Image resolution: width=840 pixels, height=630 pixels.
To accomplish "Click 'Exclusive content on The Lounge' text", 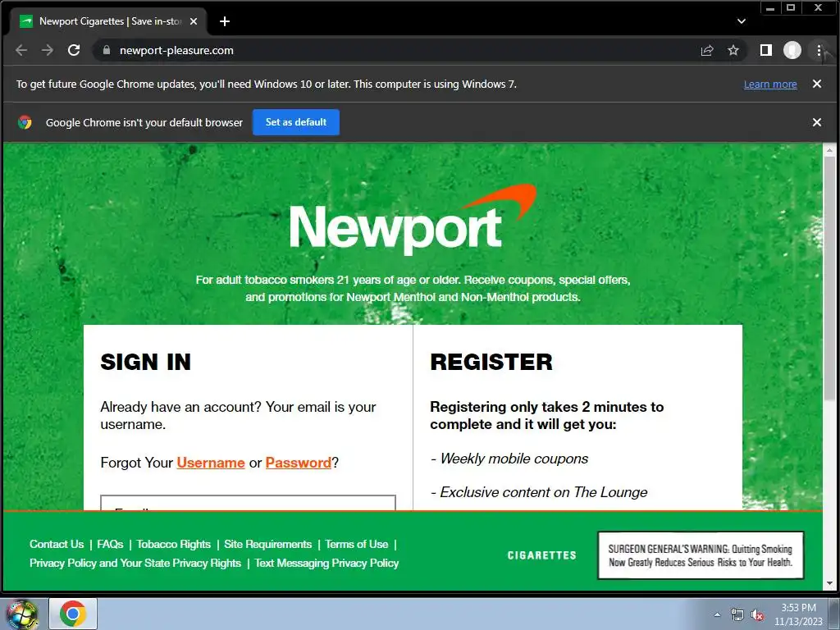I will (544, 492).
